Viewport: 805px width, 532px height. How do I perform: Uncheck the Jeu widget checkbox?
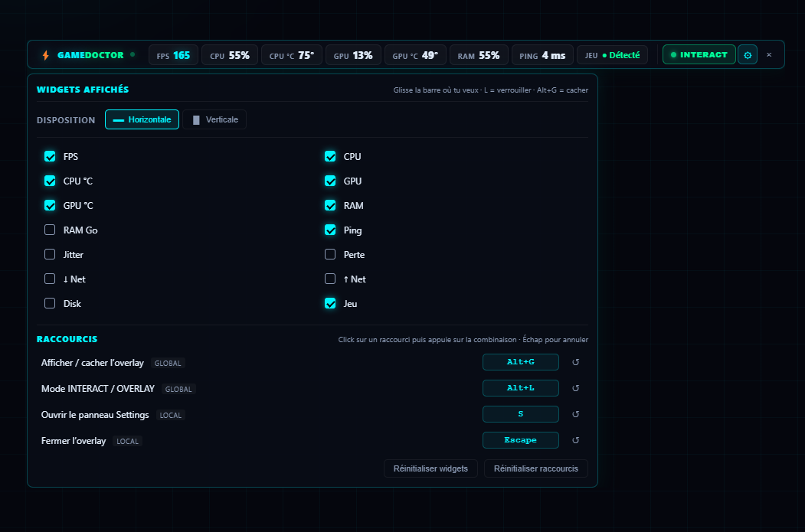[330, 304]
